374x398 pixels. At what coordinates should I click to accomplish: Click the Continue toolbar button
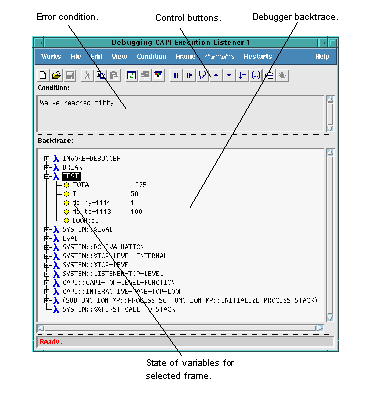[x=189, y=75]
